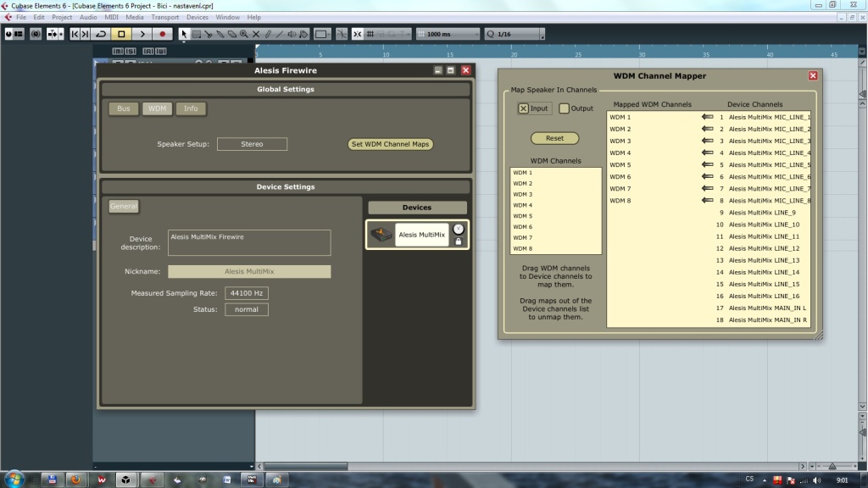Select the Object Selection arrow tool
Image resolution: width=868 pixels, height=488 pixels.
click(x=184, y=34)
